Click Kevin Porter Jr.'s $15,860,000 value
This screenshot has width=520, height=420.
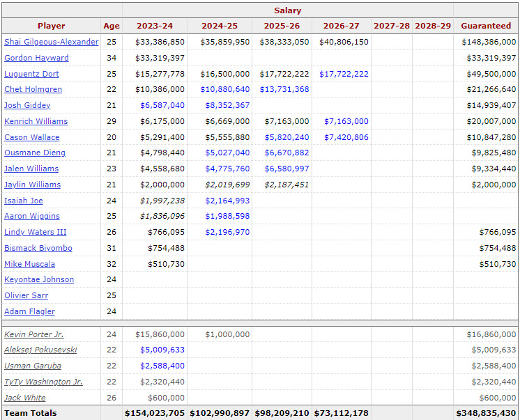160,334
